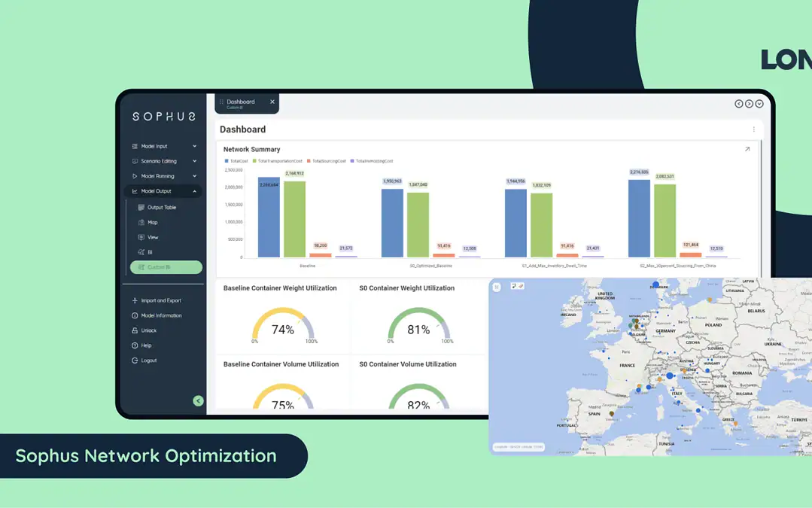Viewport: 812px width, 508px height.
Task: Close the Dashboard tab
Action: point(272,102)
